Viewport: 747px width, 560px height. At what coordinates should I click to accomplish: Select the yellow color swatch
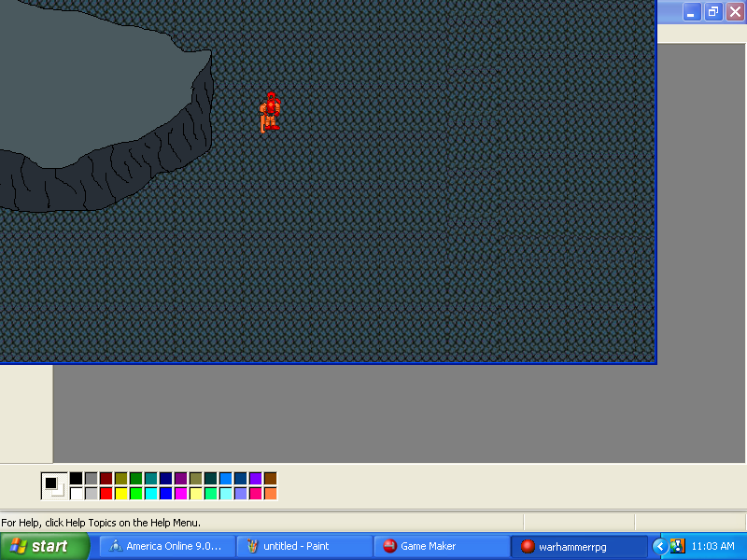[123, 492]
